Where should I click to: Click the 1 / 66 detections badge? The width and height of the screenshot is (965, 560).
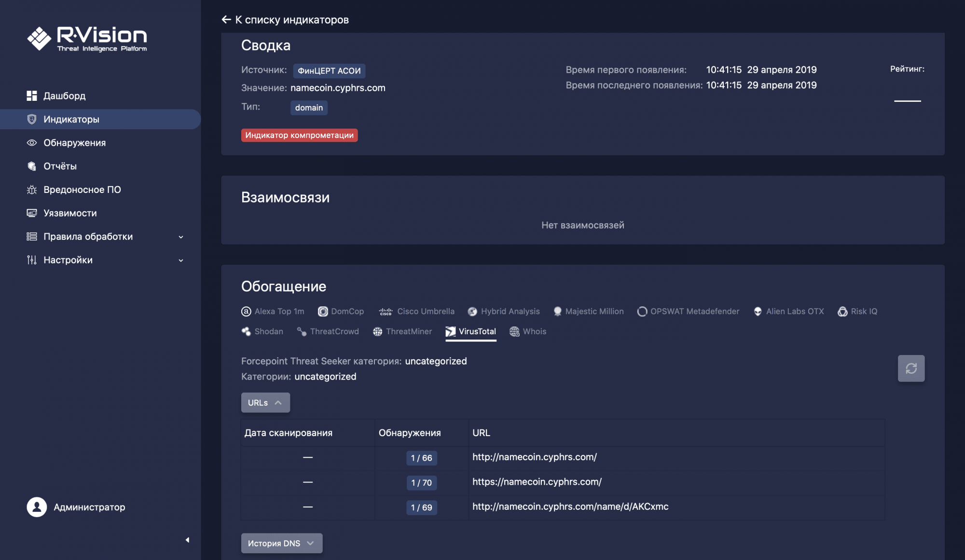pos(421,458)
